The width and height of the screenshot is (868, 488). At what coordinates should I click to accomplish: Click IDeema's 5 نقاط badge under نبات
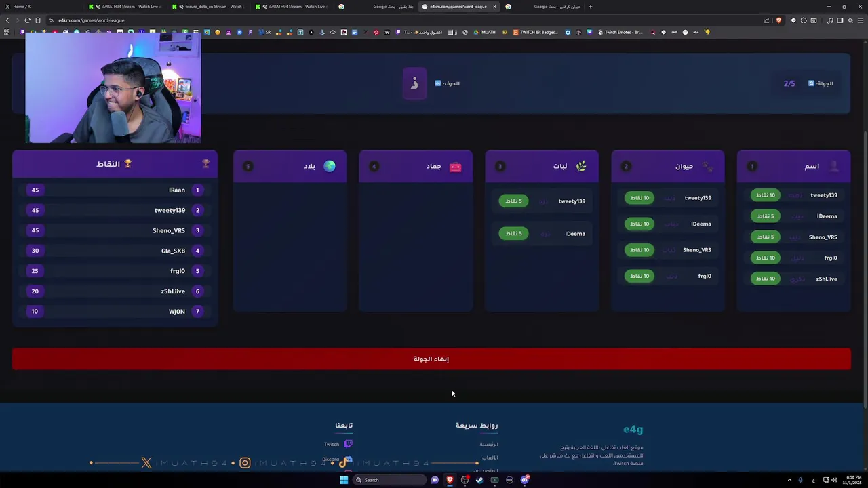coord(513,233)
